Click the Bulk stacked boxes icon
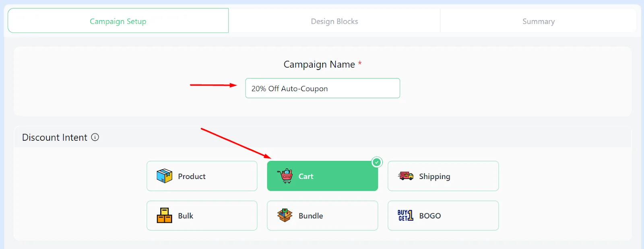Image resolution: width=644 pixels, height=249 pixels. [x=164, y=216]
